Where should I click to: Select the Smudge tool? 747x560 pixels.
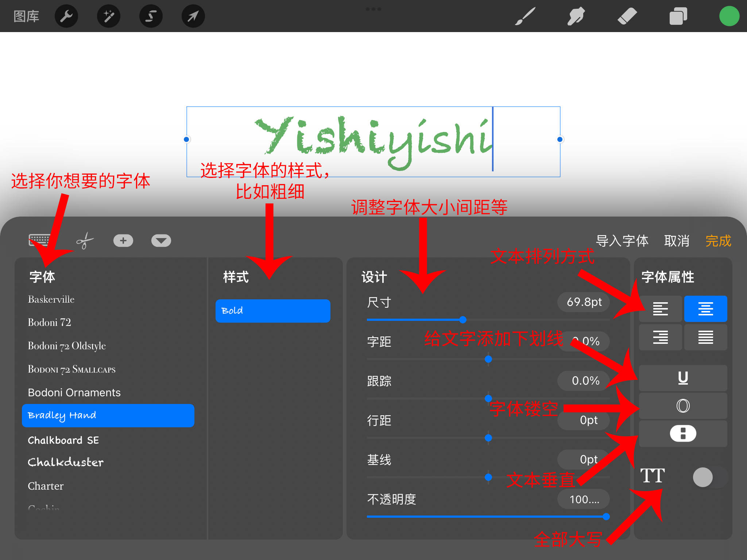576,16
